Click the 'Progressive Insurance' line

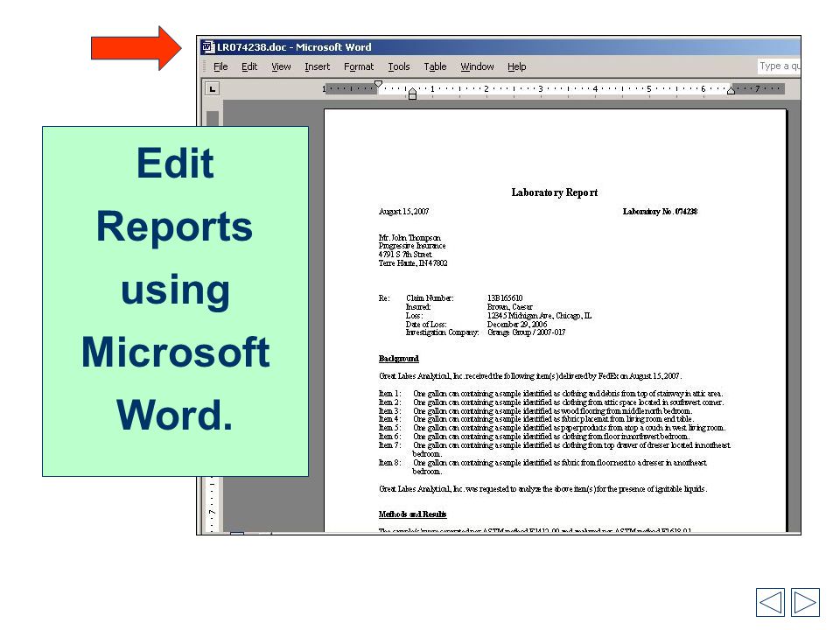coord(412,246)
